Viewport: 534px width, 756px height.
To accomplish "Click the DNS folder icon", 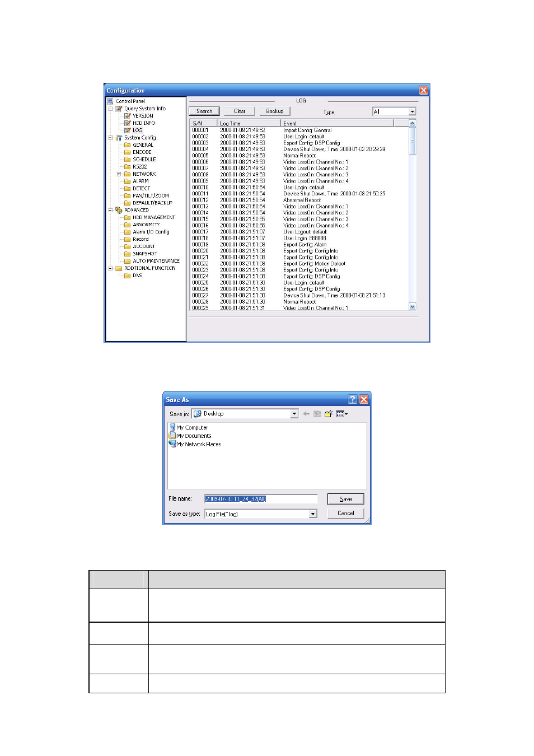I will coord(128,276).
